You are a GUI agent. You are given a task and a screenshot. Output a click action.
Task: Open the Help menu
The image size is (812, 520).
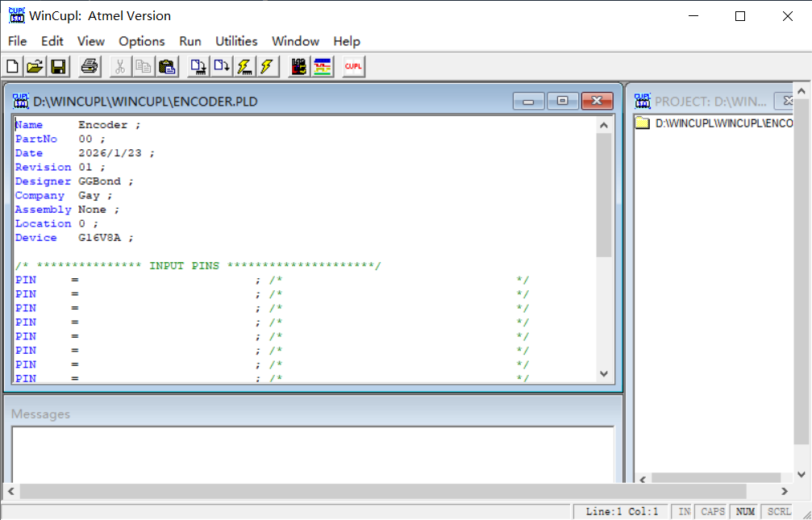[347, 41]
